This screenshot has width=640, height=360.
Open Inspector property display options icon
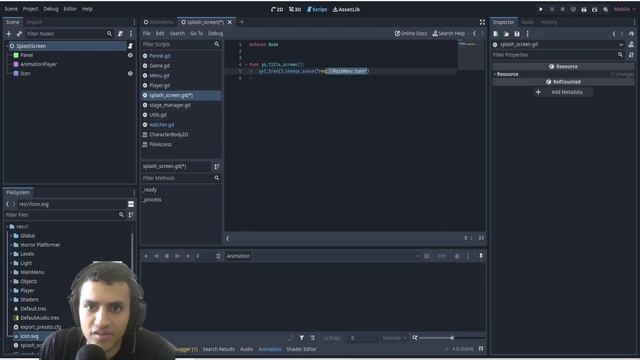631,55
